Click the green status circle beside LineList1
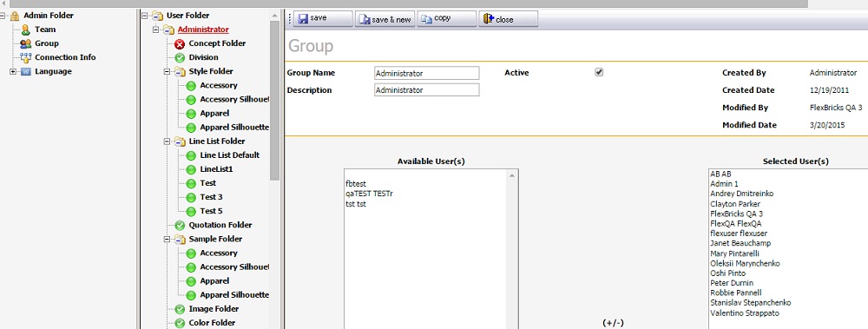 [x=191, y=169]
